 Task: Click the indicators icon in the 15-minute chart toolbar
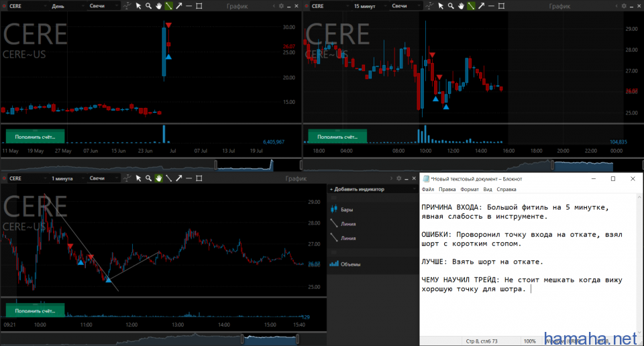[x=429, y=6]
